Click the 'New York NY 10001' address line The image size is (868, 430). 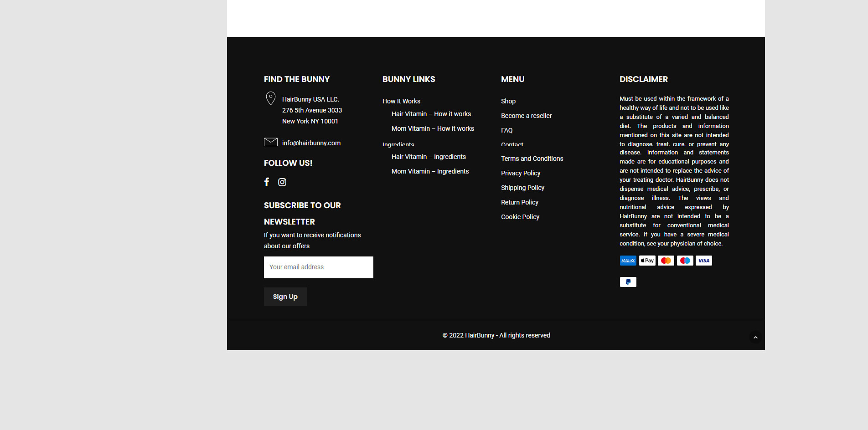tap(310, 121)
